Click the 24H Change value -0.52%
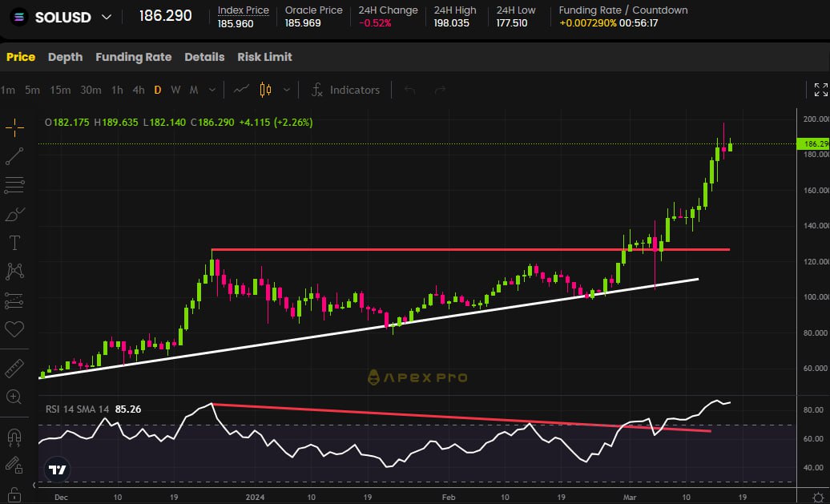 (375, 23)
